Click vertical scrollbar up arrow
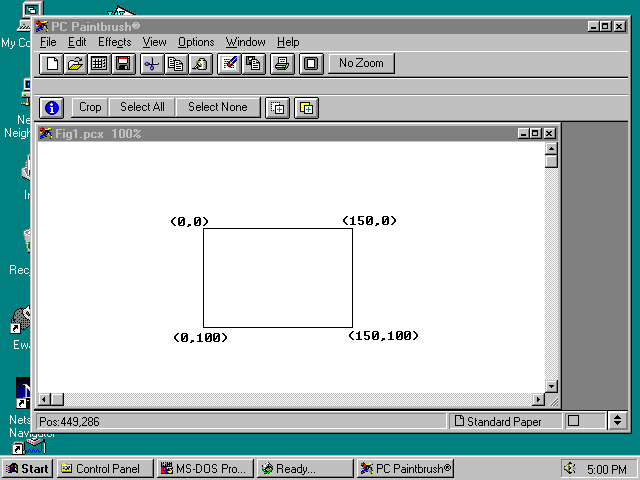Image resolution: width=640 pixels, height=480 pixels. click(551, 149)
